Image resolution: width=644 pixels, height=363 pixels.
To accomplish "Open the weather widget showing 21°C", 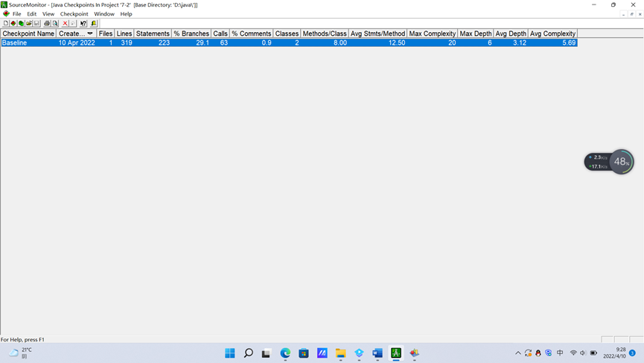I will pos(20,353).
